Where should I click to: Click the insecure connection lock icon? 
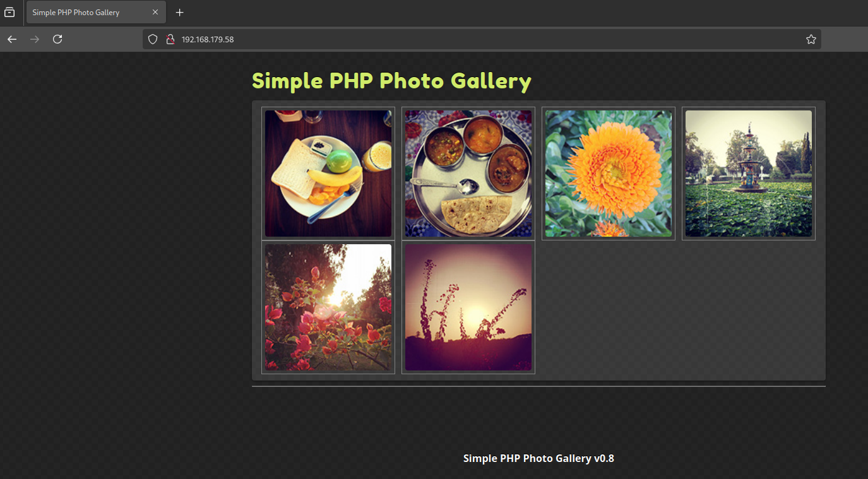click(x=170, y=39)
